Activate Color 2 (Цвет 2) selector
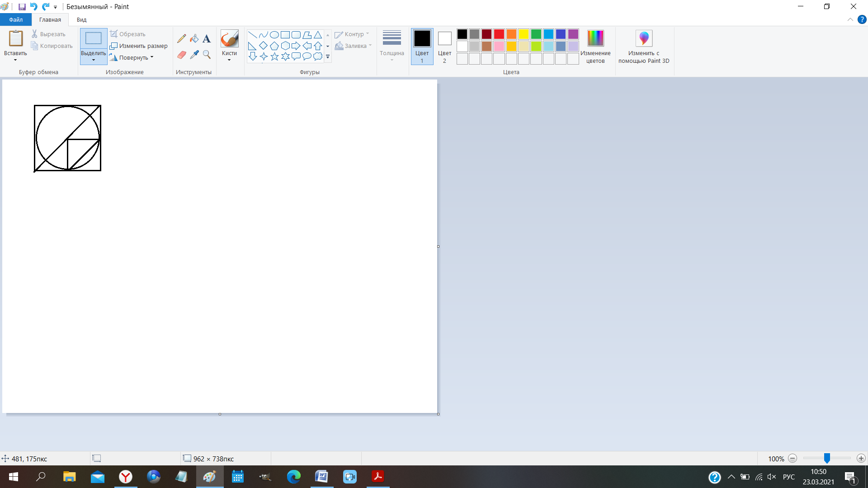The height and width of the screenshot is (488, 868). click(x=444, y=46)
